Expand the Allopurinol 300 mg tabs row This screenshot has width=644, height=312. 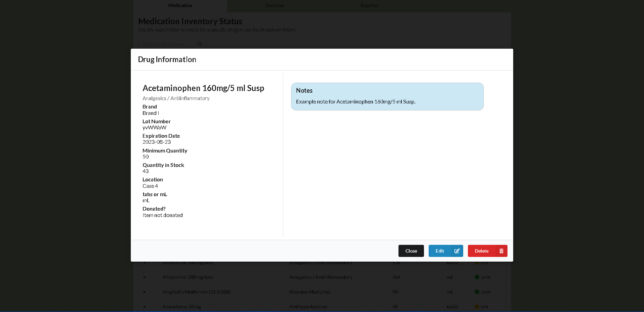pos(145,277)
